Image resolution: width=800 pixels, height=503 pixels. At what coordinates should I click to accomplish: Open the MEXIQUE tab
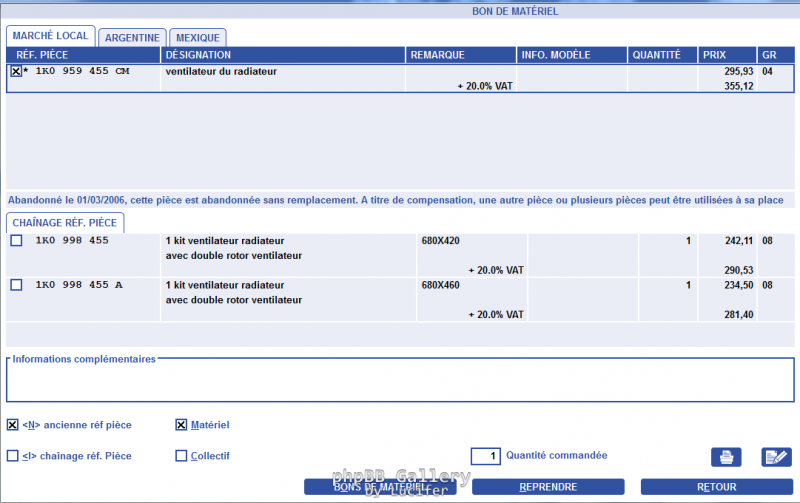point(197,37)
